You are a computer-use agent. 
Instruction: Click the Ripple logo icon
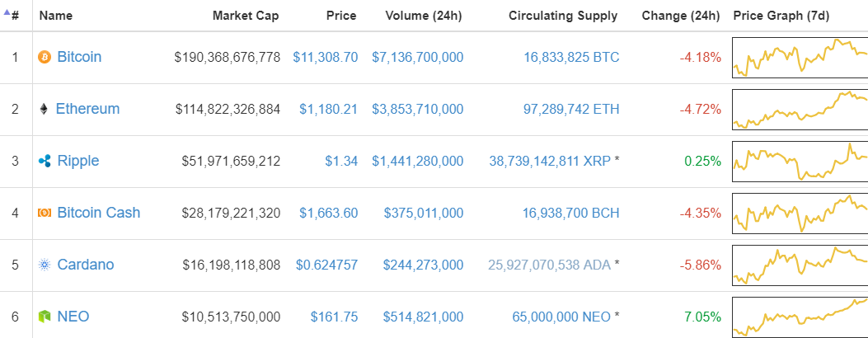tap(45, 161)
